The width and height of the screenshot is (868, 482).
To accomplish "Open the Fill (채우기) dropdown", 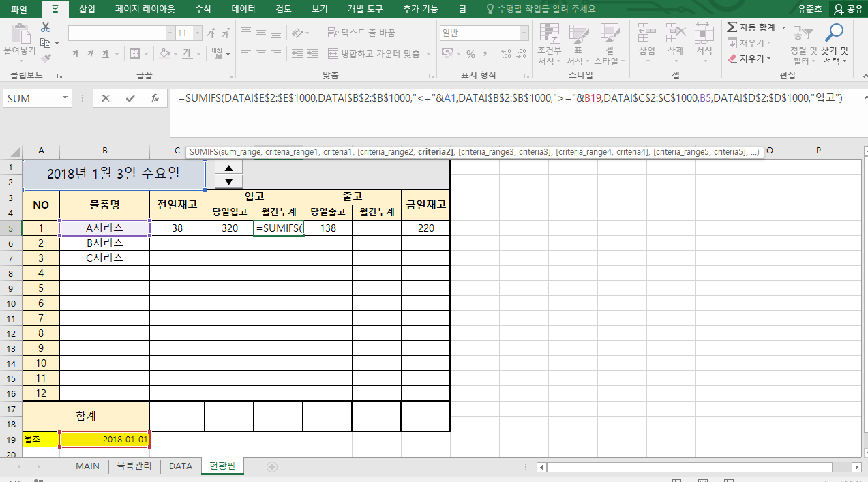I will click(x=750, y=43).
